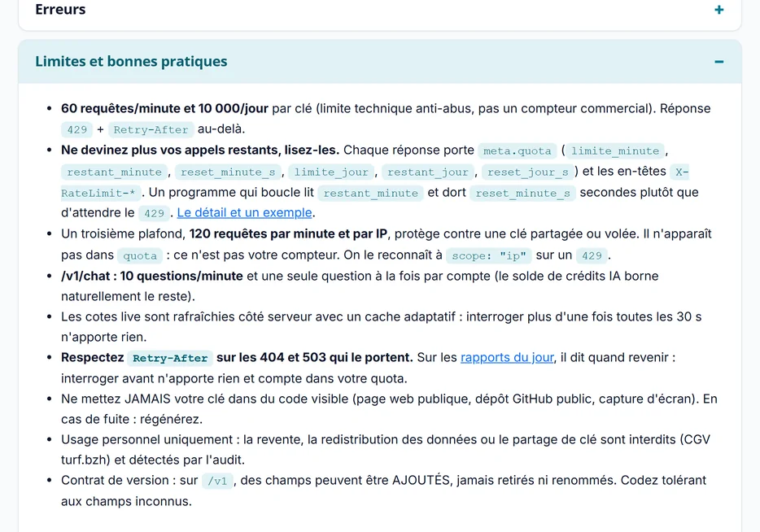The image size is (760, 532).
Task: Select the restant_jour code chip
Action: pyautogui.click(x=428, y=172)
